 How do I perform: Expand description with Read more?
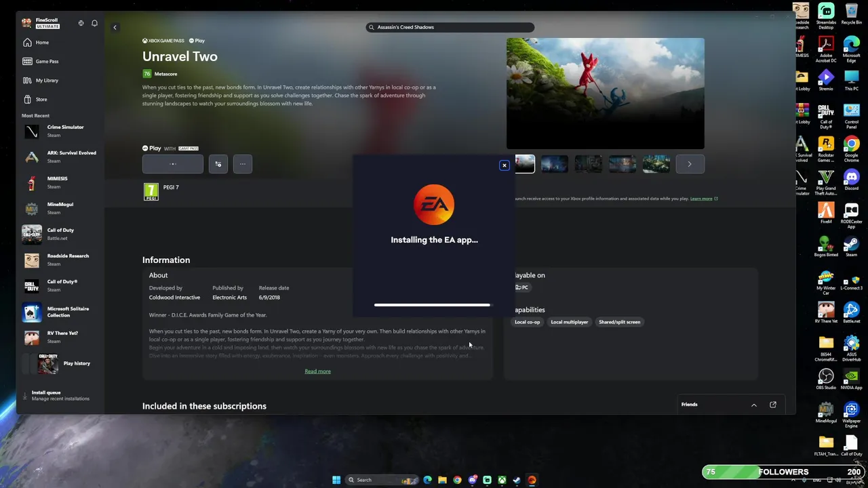tap(317, 371)
